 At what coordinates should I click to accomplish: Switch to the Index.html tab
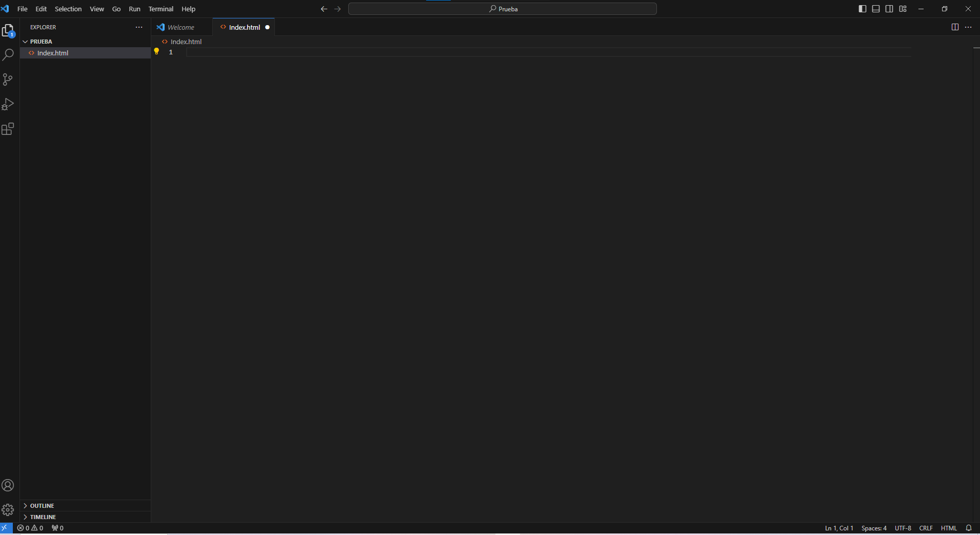click(x=244, y=27)
